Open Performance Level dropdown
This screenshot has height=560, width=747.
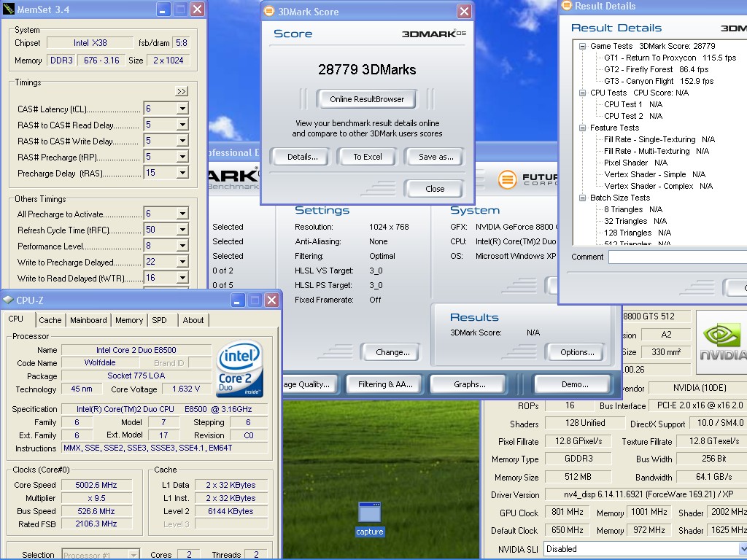tap(182, 246)
